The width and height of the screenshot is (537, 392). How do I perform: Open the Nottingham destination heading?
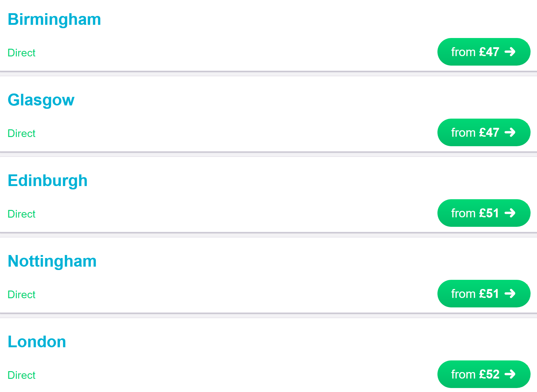(x=52, y=261)
